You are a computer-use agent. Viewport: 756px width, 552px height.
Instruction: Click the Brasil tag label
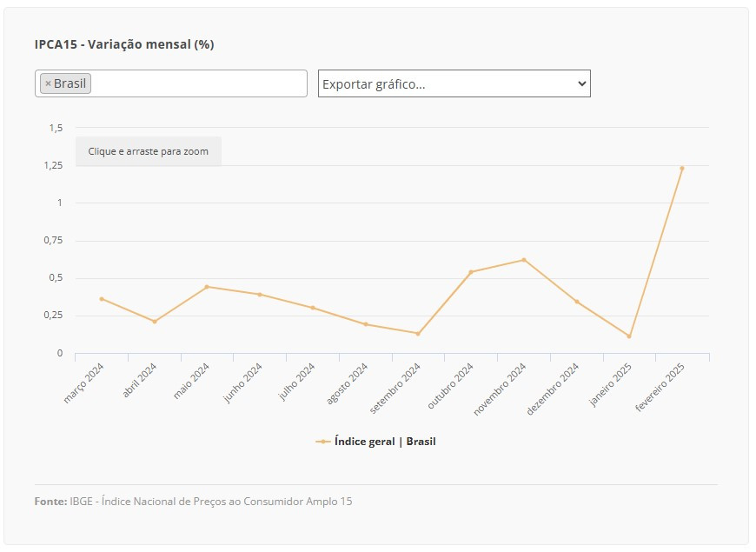click(70, 84)
